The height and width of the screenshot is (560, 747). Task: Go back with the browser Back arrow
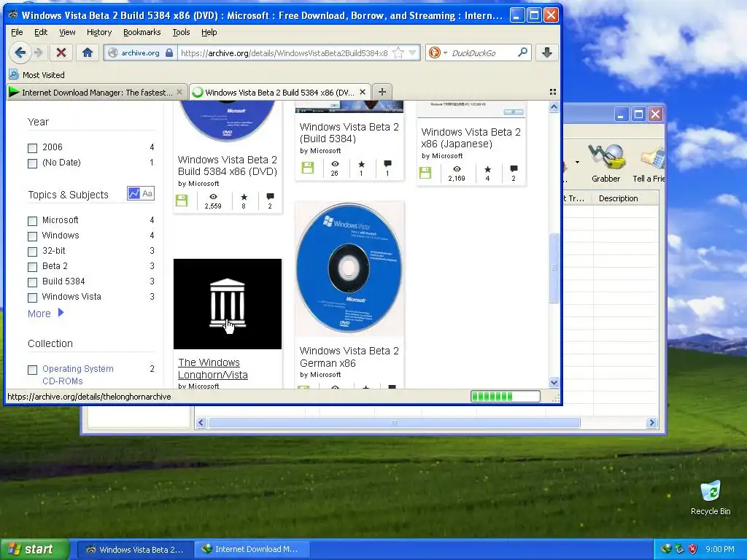20,52
